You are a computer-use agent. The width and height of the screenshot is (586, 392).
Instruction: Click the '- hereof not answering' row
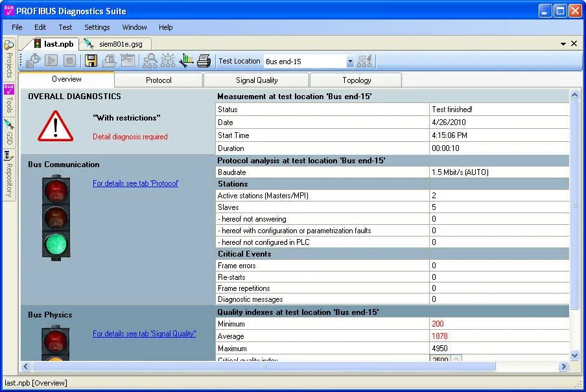tap(392, 219)
